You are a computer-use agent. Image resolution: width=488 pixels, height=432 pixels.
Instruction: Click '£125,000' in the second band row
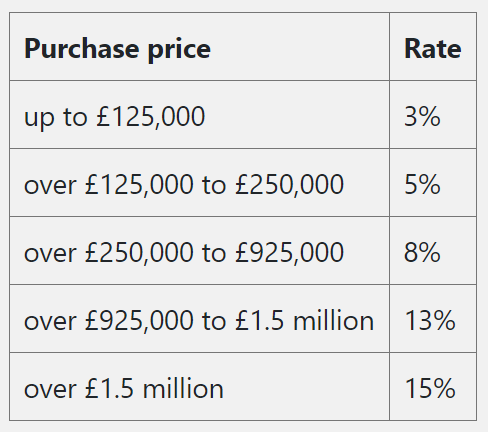[139, 185]
